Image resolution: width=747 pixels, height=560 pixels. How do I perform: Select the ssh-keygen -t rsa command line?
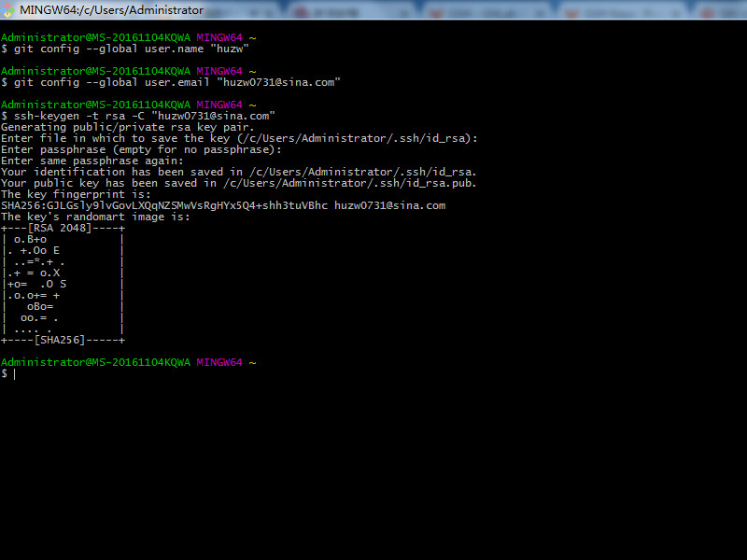138,116
